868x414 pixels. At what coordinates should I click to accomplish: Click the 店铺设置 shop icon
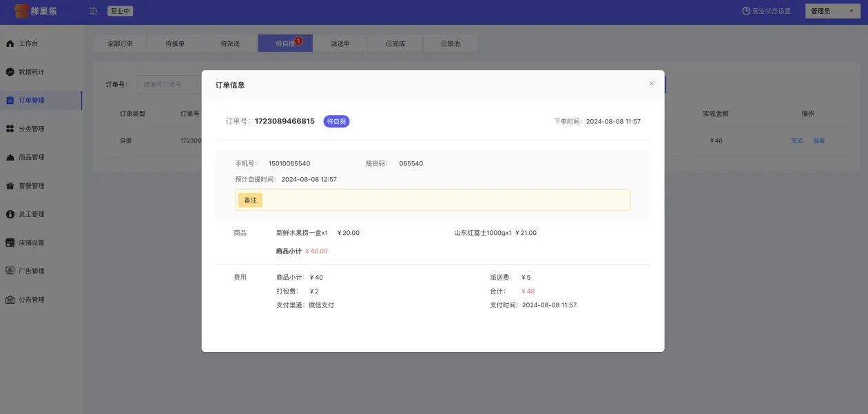(10, 242)
